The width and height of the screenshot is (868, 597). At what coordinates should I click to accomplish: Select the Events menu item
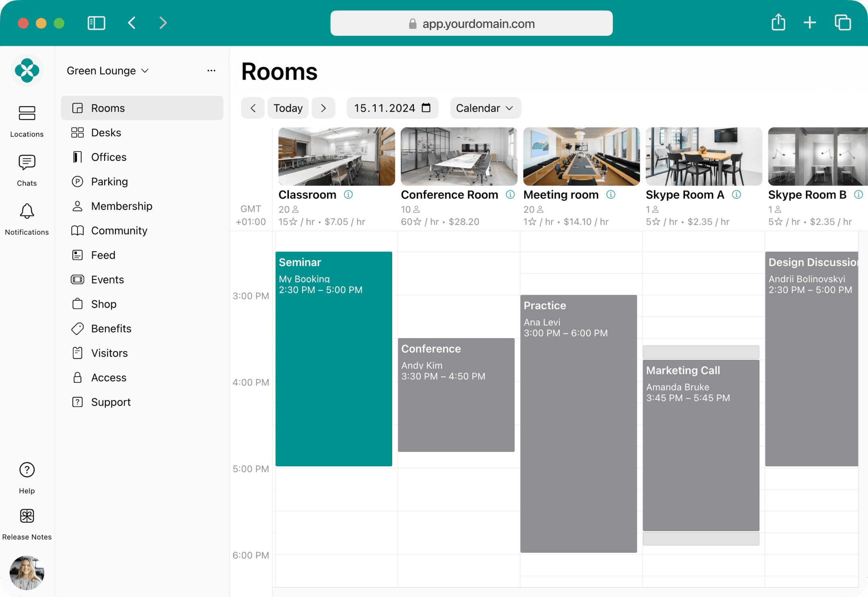[108, 279]
